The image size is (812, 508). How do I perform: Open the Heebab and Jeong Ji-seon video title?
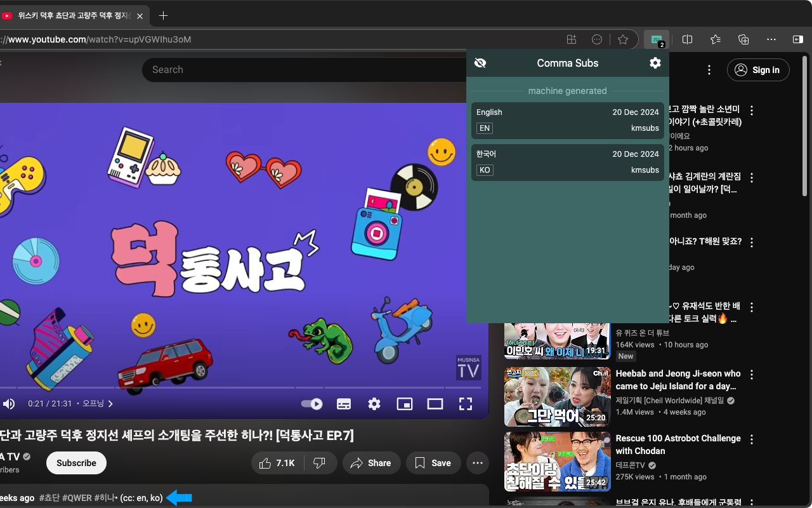(x=678, y=380)
